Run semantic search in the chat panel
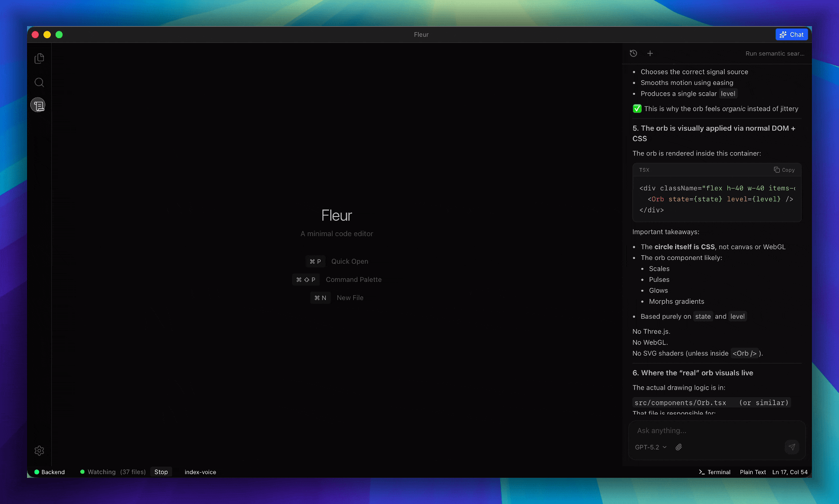The width and height of the screenshot is (839, 504). coord(775,53)
